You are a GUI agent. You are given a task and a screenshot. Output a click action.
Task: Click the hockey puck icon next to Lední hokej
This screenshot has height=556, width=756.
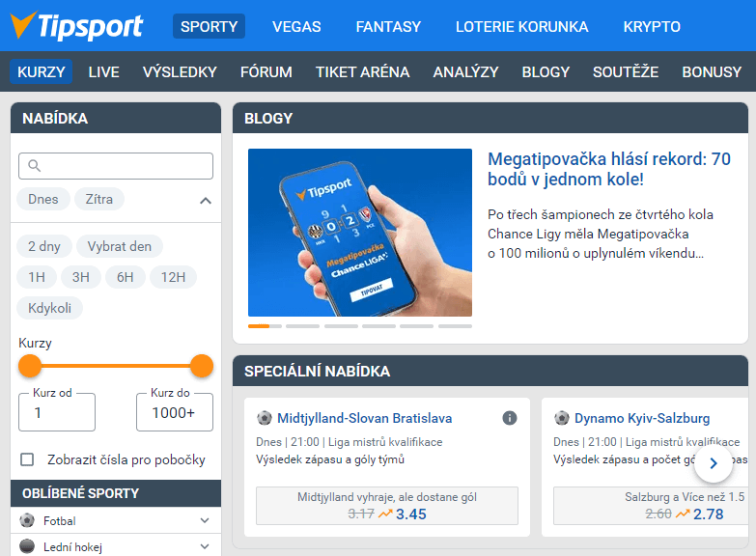point(27,547)
